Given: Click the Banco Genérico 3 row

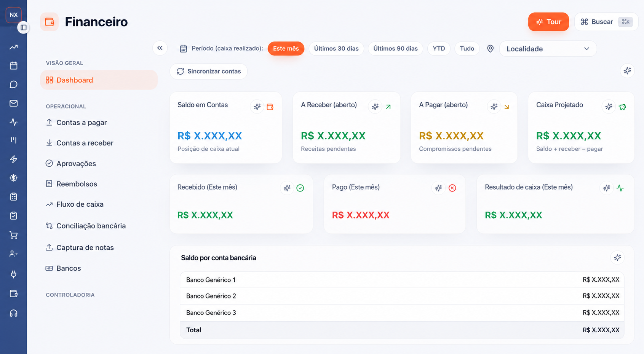Looking at the screenshot, I should [402, 313].
